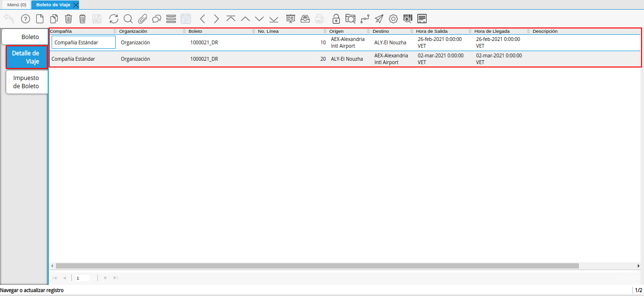Viewport: 644px width, 296px height.
Task: Click the Copy record icon
Action: pos(54,19)
